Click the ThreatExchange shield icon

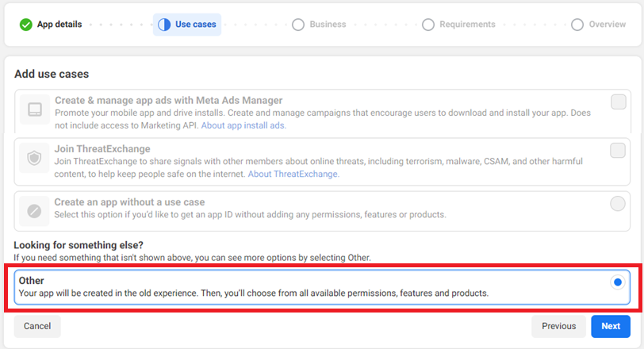click(34, 159)
